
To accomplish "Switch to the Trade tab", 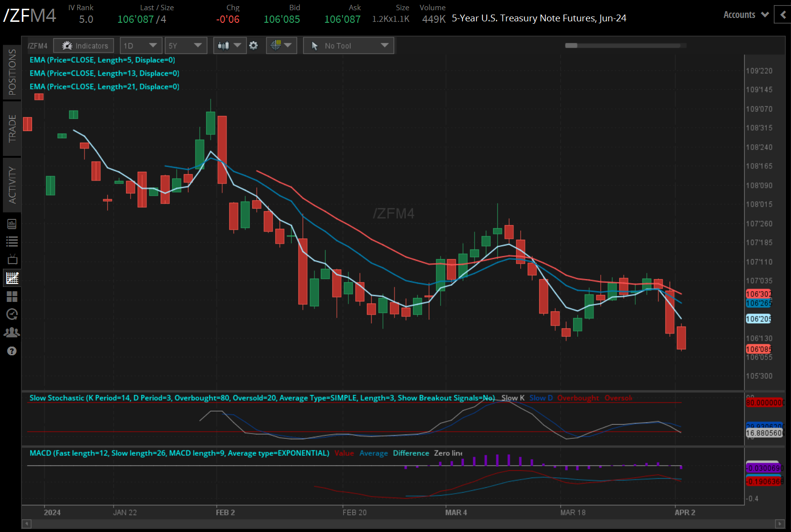I will pyautogui.click(x=12, y=129).
